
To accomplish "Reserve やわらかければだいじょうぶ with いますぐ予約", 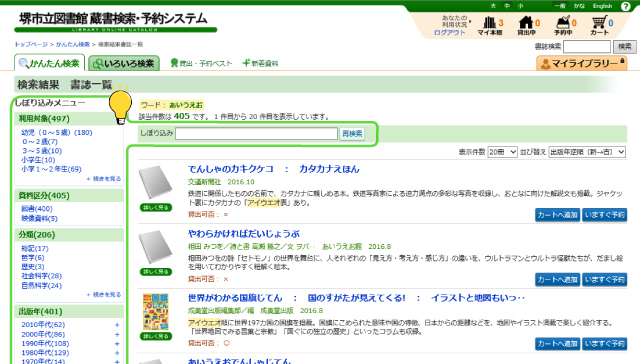I will (604, 280).
